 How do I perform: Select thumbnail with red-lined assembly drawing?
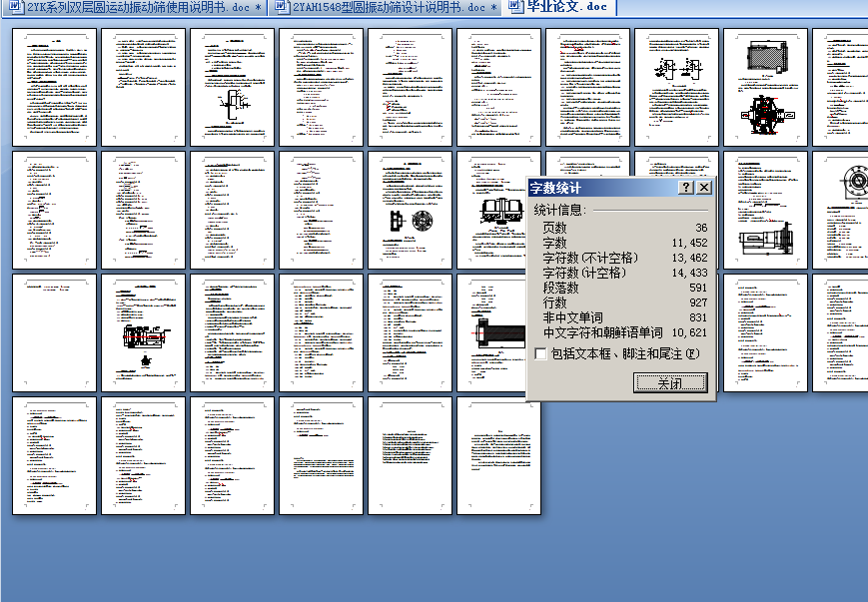point(144,333)
